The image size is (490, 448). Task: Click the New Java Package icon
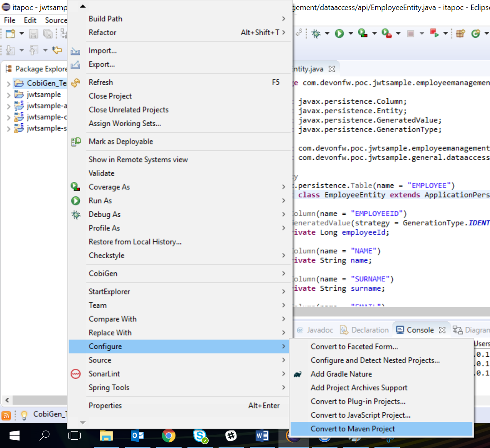[460, 34]
